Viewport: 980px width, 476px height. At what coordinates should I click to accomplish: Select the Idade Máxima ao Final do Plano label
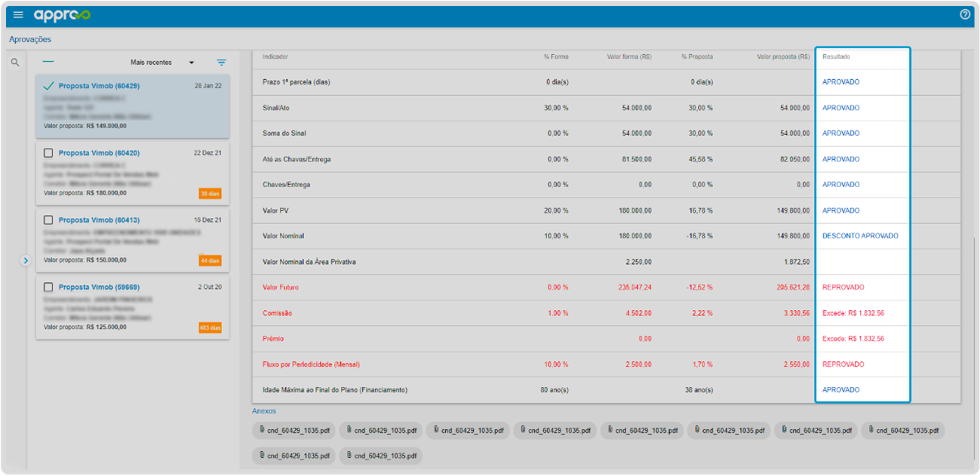pos(335,390)
